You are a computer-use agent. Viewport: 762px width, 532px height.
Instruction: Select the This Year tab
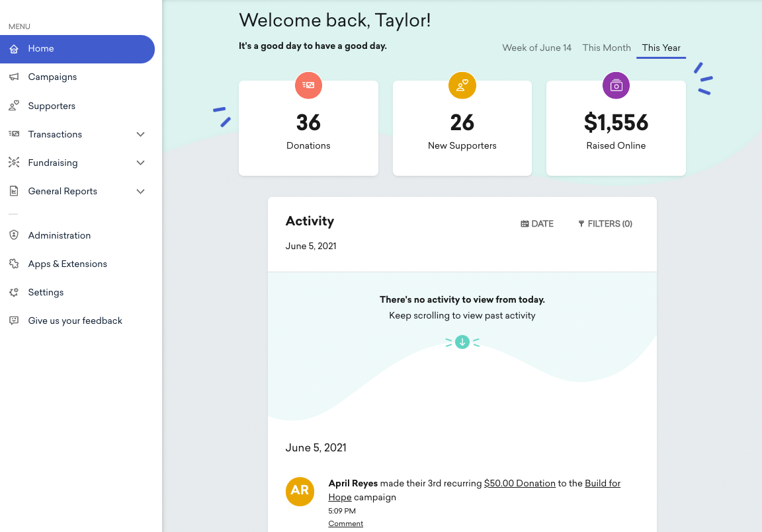pyautogui.click(x=661, y=48)
